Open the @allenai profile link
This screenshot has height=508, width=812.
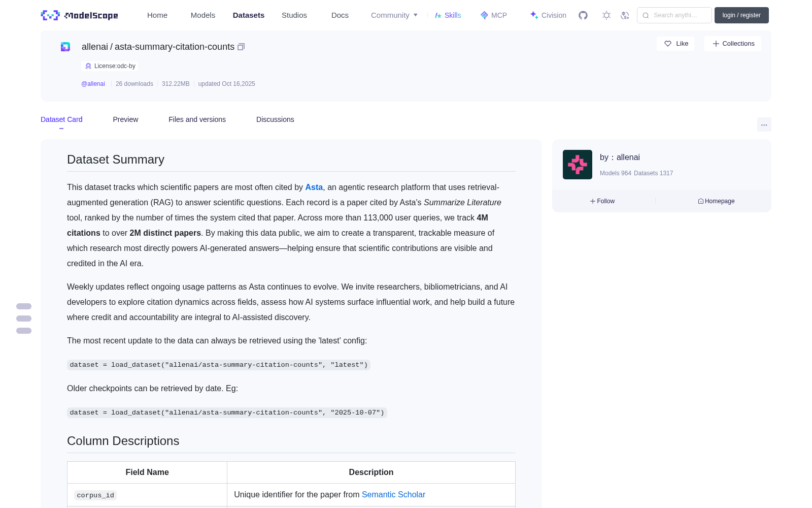pos(93,84)
